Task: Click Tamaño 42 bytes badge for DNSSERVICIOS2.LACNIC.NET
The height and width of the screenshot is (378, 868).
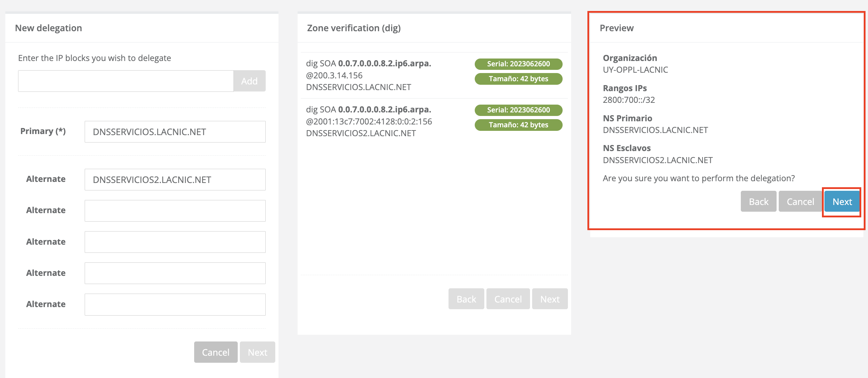Action: click(518, 125)
